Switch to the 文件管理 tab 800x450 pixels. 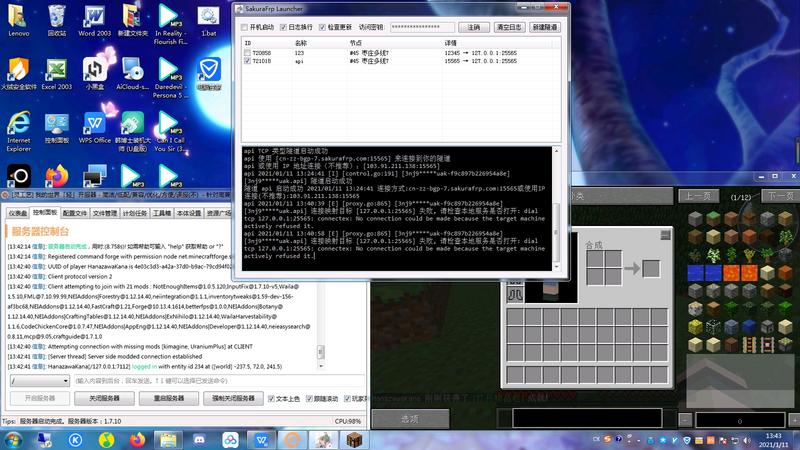click(105, 213)
